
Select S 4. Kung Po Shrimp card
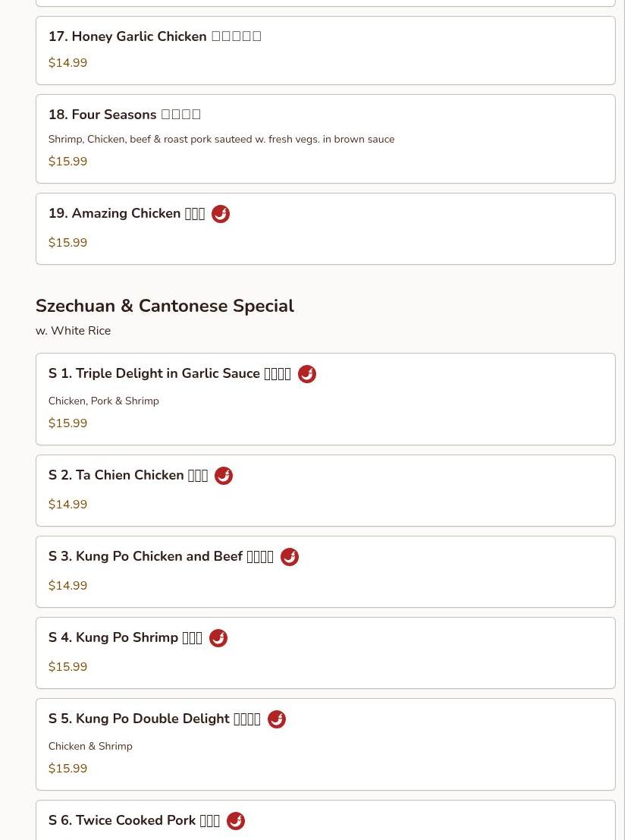325,653
